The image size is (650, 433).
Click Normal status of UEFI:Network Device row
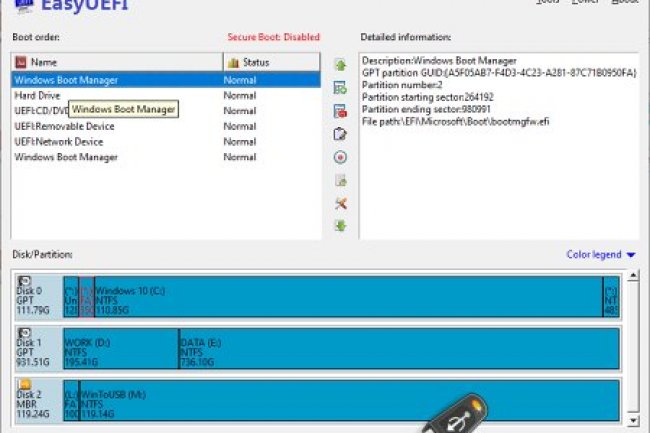tap(240, 141)
